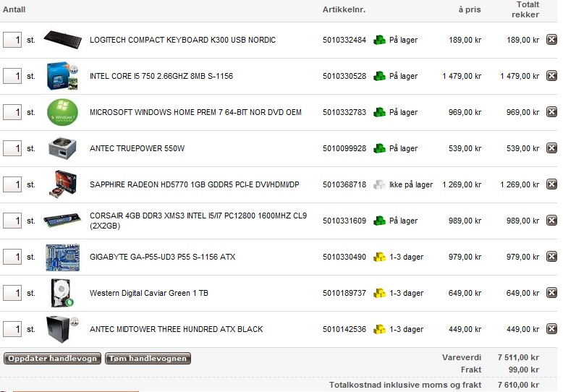Click article number 5010332484
563x392 pixels.
(344, 40)
